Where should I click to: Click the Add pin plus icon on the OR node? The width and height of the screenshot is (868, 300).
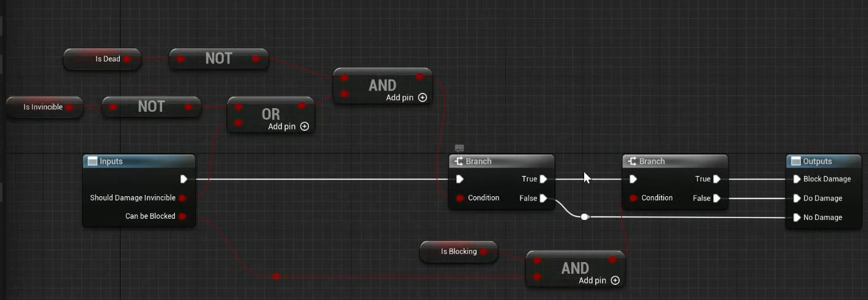pyautogui.click(x=305, y=126)
